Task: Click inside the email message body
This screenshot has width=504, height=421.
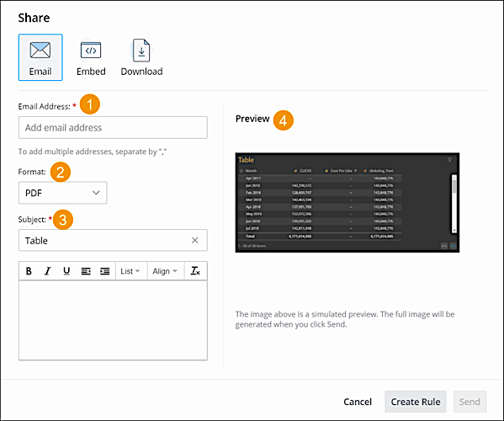Action: [113, 320]
